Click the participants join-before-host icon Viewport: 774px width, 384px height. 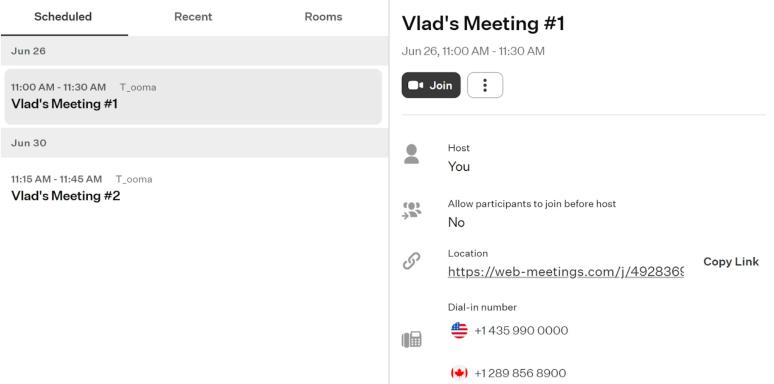click(412, 210)
